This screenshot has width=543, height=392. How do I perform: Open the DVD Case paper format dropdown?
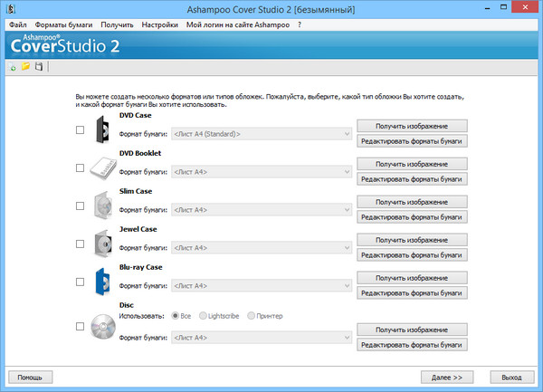pyautogui.click(x=262, y=134)
